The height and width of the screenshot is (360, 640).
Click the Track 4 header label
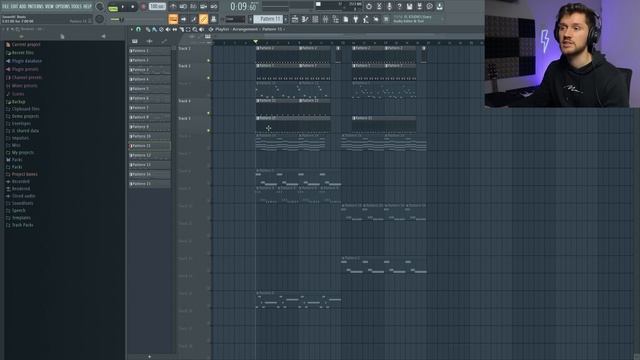[184, 101]
